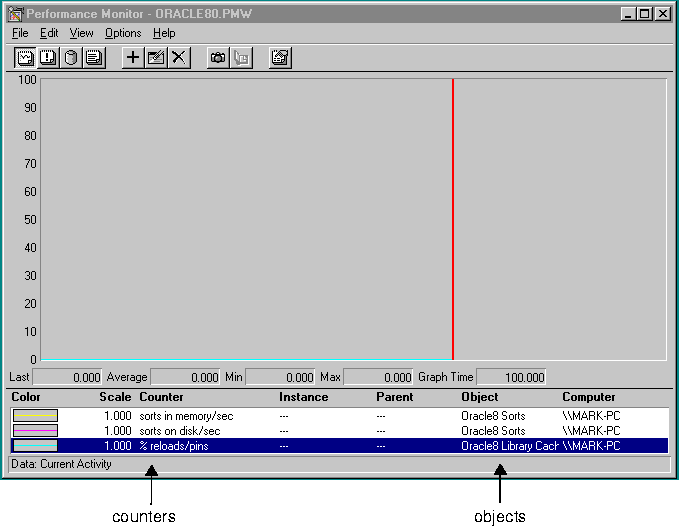Click the Place Bookmark toolbar icon
The image size is (679, 526).
click(x=241, y=58)
